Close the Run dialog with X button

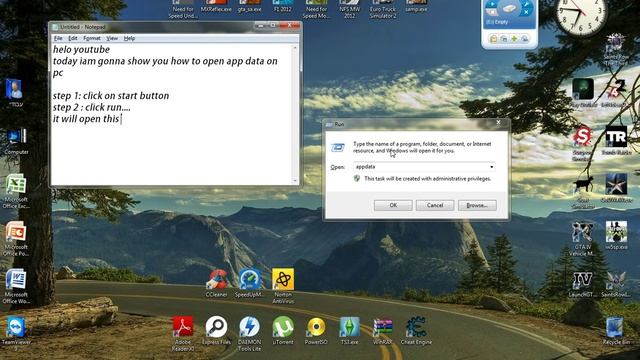click(498, 122)
